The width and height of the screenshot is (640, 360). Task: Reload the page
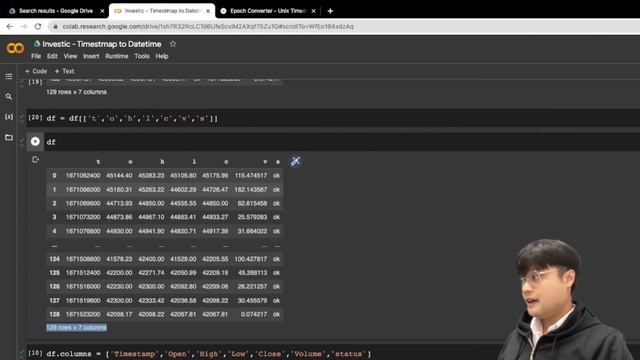(x=38, y=27)
